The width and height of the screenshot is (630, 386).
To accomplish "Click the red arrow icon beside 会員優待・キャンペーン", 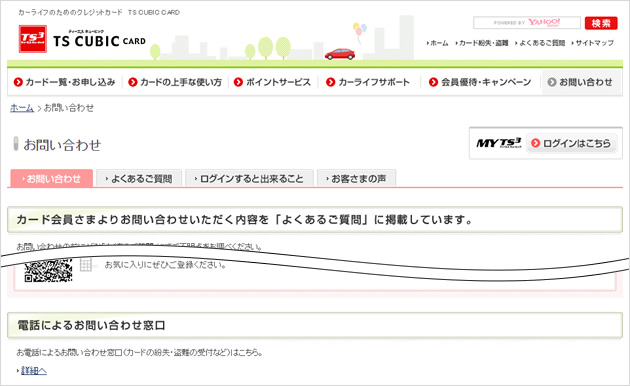I will click(x=433, y=82).
